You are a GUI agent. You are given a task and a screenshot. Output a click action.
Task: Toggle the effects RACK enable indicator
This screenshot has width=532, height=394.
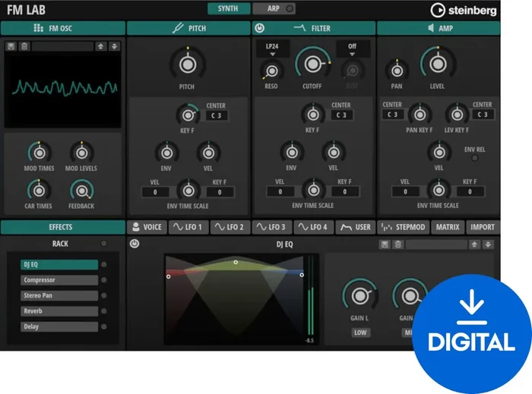(104, 243)
